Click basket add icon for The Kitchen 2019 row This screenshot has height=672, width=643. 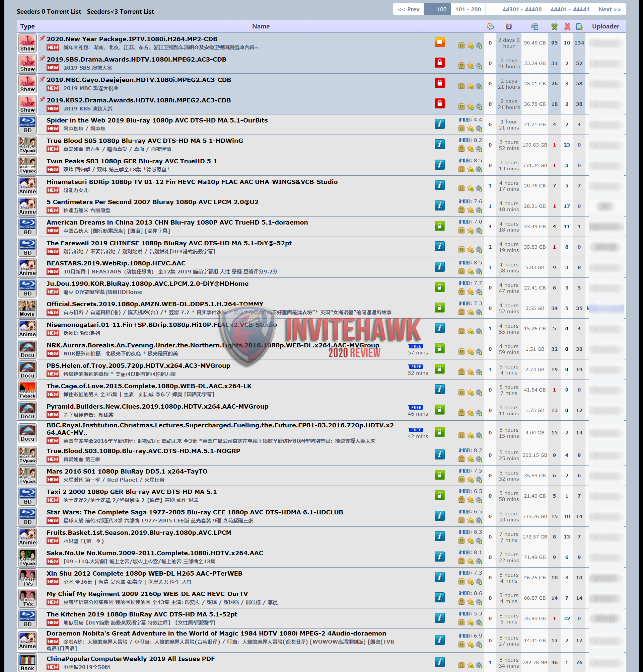[479, 623]
